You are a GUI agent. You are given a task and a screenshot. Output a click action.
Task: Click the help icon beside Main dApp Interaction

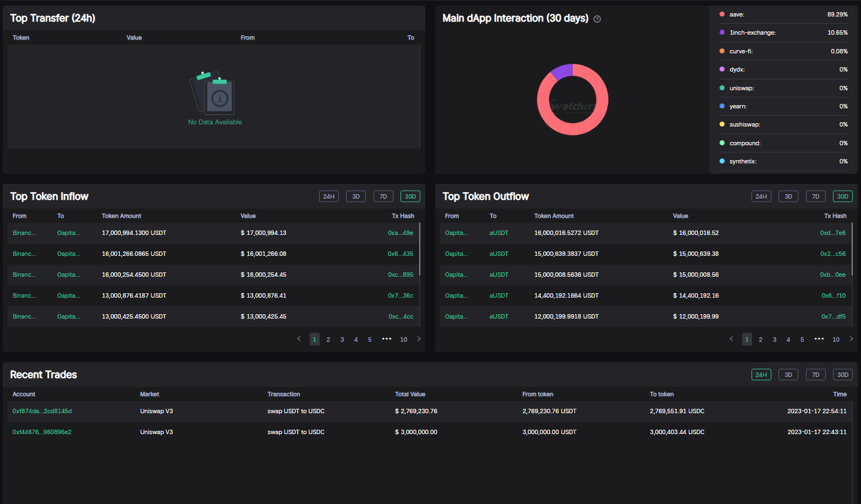pyautogui.click(x=597, y=19)
